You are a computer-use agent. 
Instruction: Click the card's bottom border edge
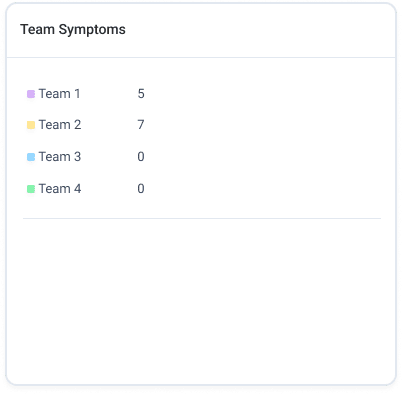201,385
